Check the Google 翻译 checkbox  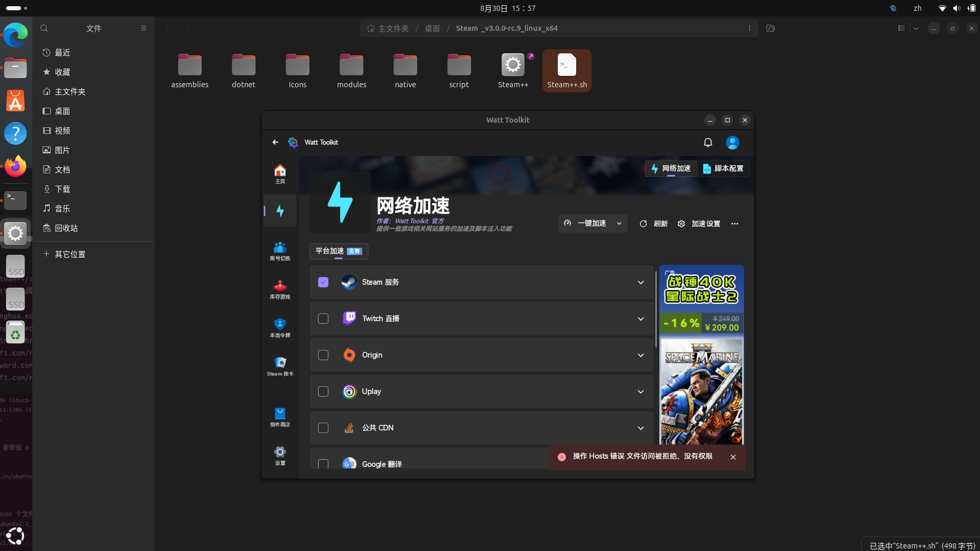pos(323,464)
